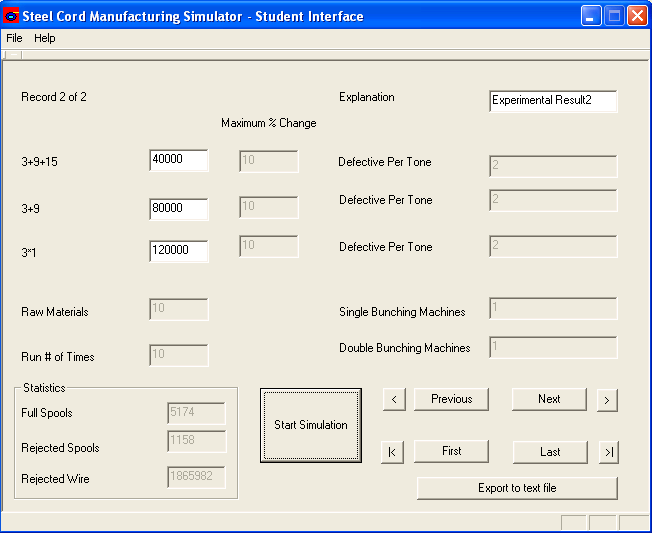The width and height of the screenshot is (652, 533).
Task: Click the Double Bunching Machines field
Action: click(x=553, y=347)
